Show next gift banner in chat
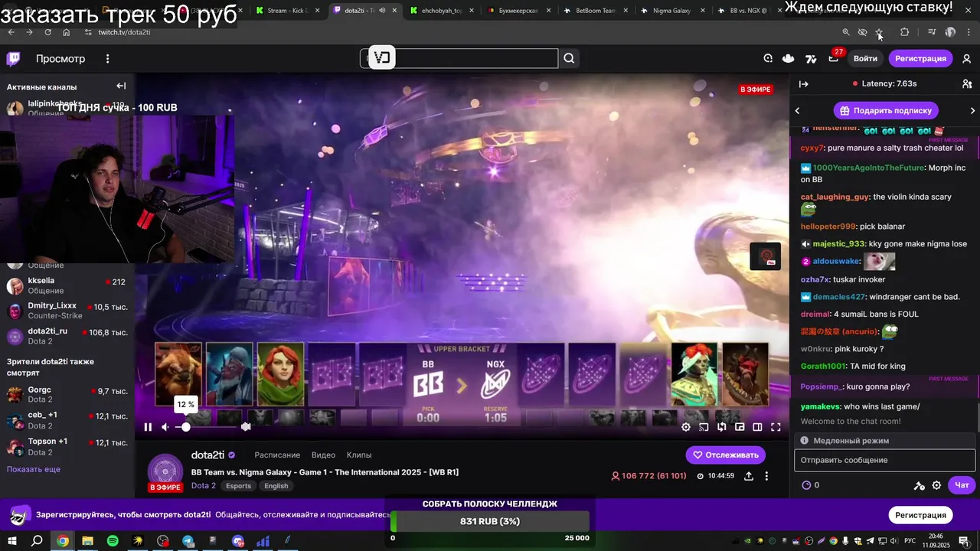 tap(972, 110)
